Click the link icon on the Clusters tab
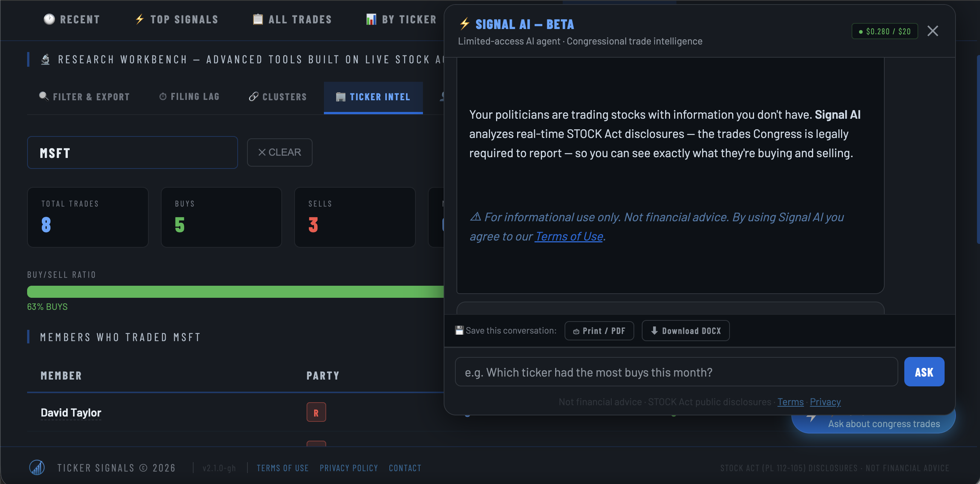 (253, 96)
